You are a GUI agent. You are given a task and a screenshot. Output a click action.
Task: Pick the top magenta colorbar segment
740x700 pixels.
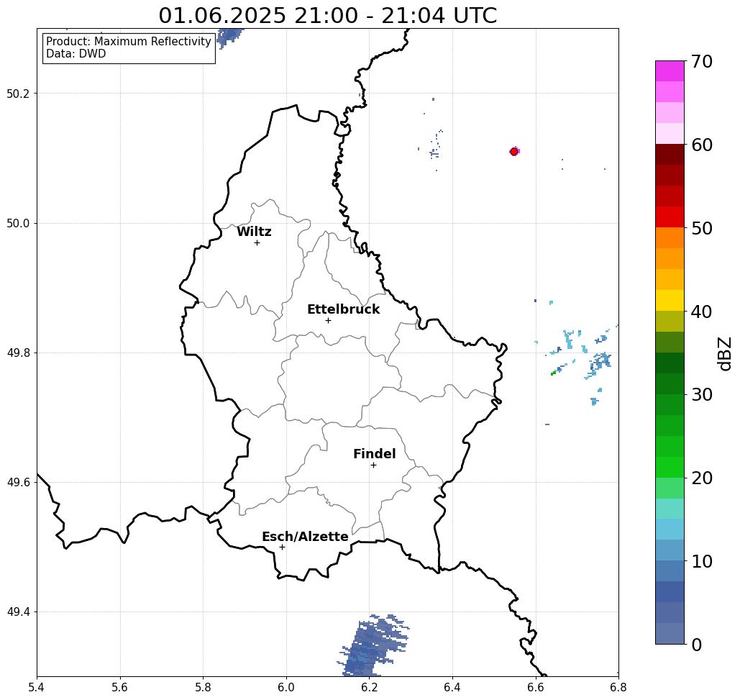670,71
